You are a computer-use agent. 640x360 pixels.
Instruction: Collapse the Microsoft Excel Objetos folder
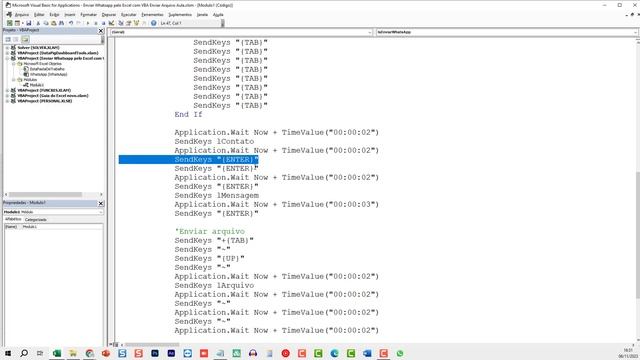pyautogui.click(x=13, y=64)
